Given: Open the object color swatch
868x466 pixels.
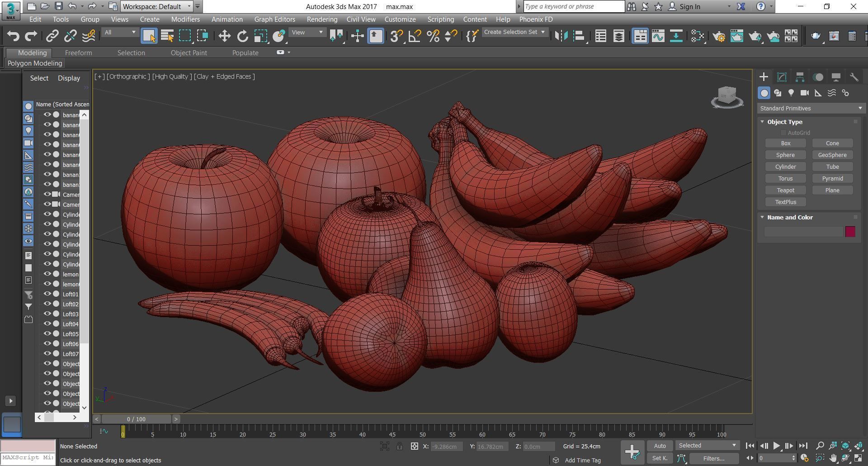Looking at the screenshot, I should point(850,232).
